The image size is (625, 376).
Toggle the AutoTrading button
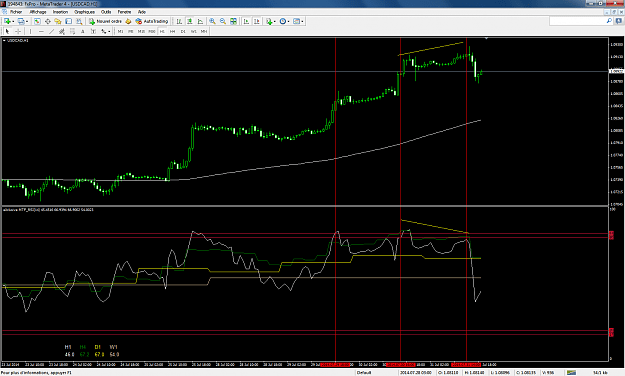[x=152, y=21]
